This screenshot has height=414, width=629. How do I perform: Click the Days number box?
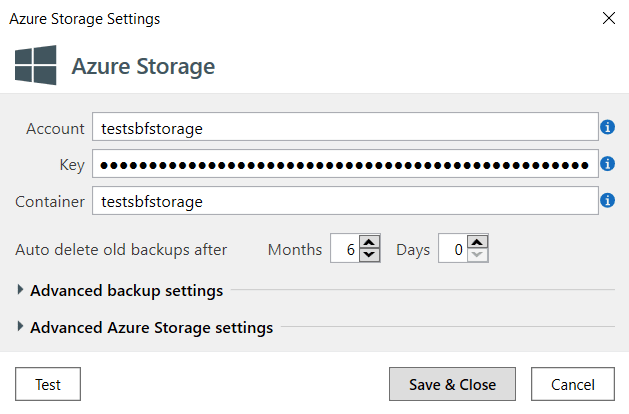pyautogui.click(x=453, y=250)
